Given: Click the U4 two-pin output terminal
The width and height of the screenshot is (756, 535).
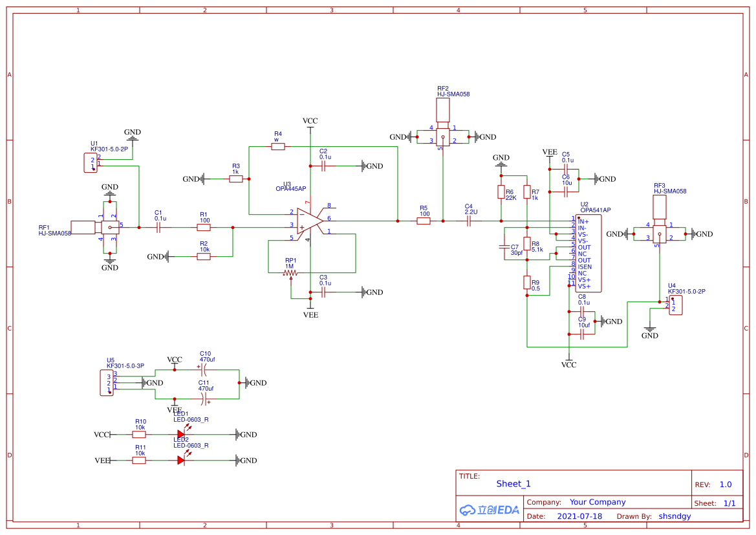Looking at the screenshot, I should (x=676, y=305).
